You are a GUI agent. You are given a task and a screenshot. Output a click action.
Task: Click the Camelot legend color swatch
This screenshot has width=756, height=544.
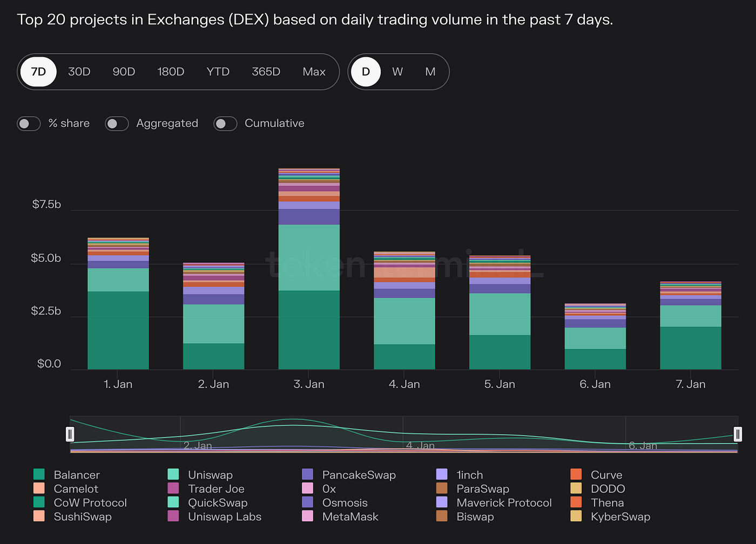(39, 488)
